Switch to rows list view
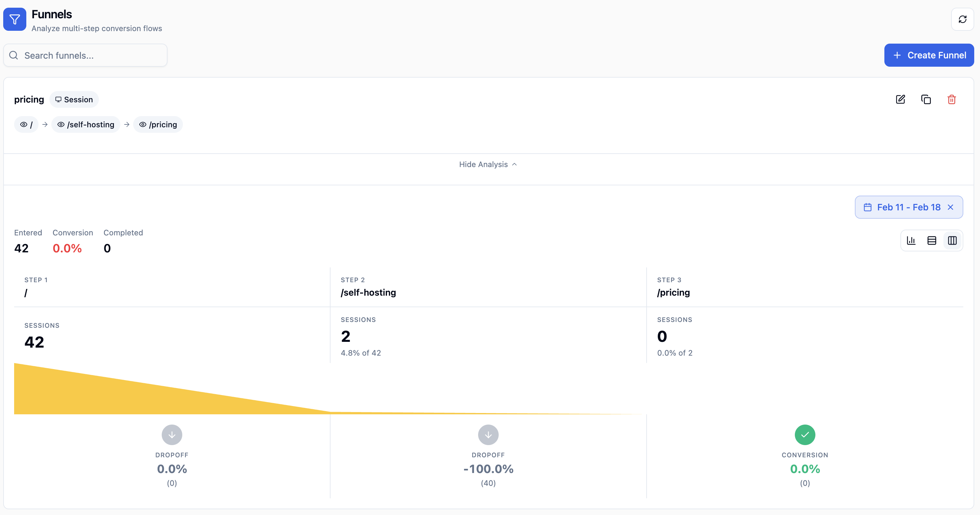Screen dimensions: 980x515 pos(932,241)
